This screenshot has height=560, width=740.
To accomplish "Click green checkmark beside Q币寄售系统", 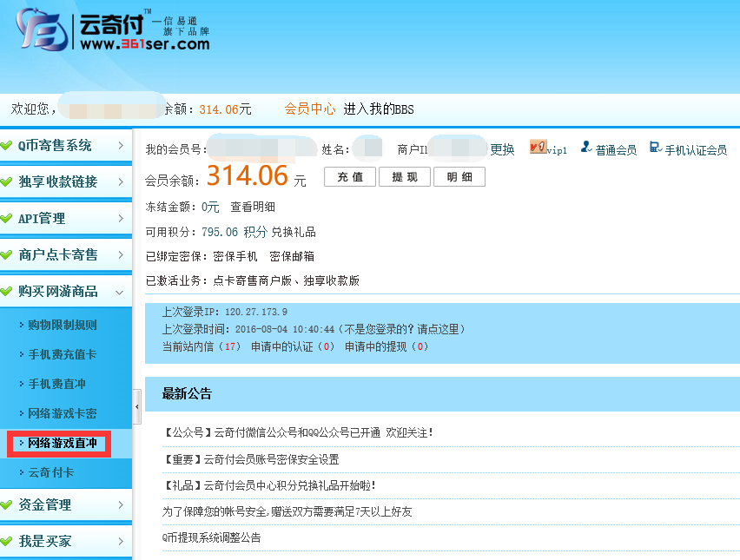I will tap(7, 145).
